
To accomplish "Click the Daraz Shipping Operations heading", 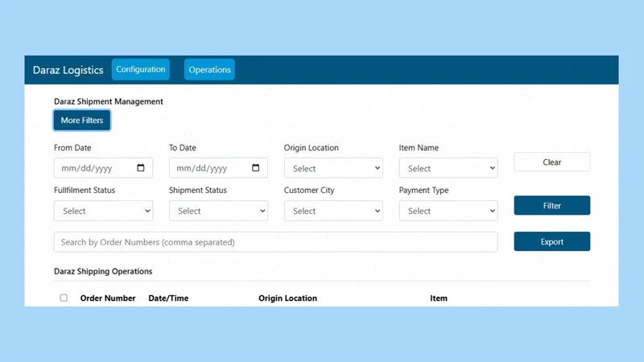I will (103, 271).
